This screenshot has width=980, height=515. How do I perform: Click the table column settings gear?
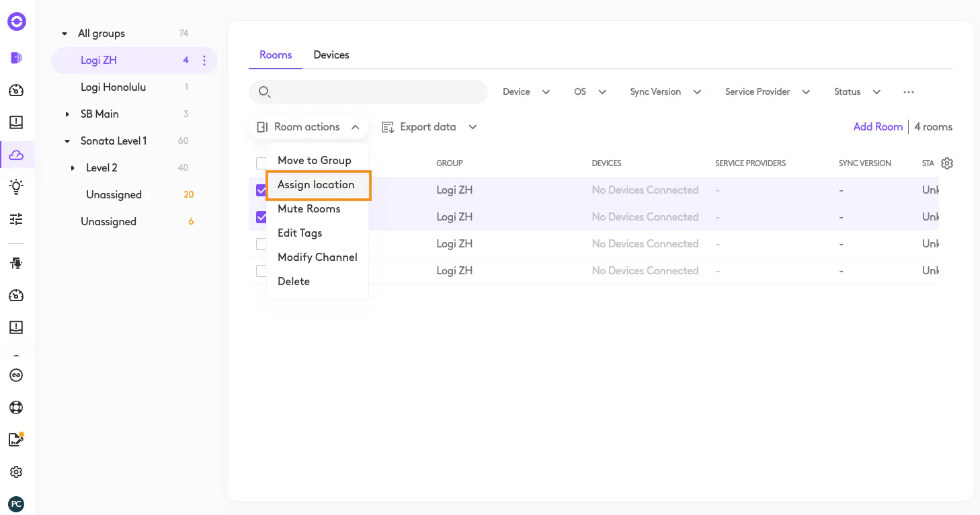point(947,163)
